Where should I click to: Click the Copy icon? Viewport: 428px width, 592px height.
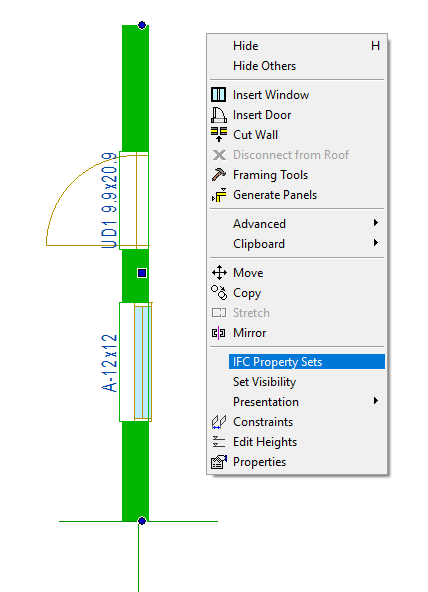[219, 293]
